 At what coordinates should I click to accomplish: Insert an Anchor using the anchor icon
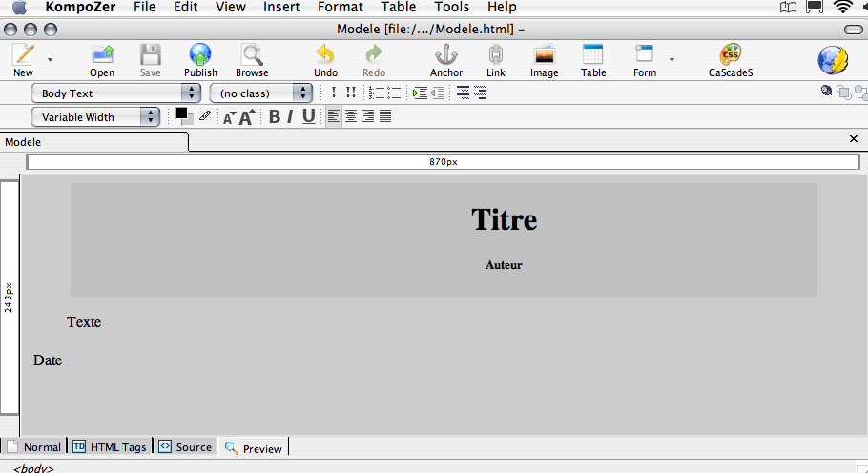(446, 54)
